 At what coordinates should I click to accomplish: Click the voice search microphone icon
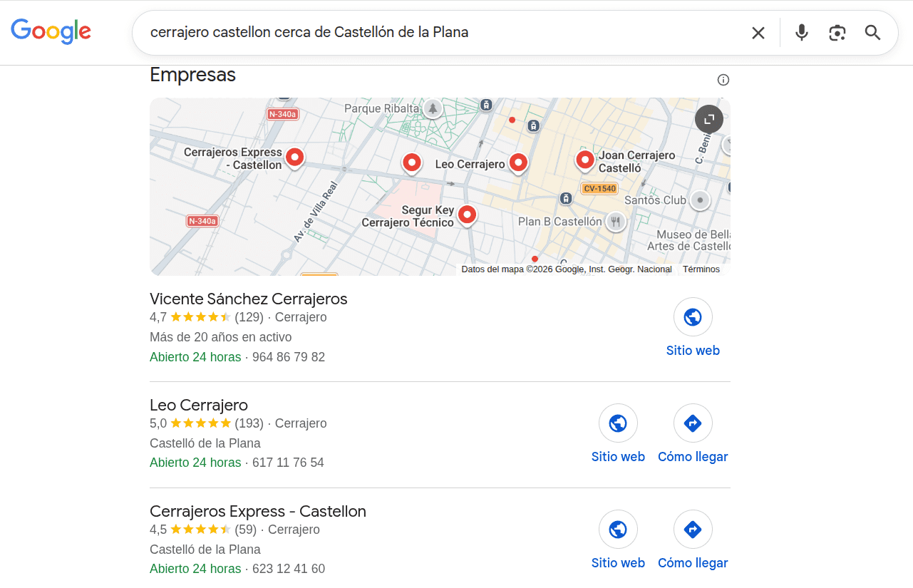[801, 32]
